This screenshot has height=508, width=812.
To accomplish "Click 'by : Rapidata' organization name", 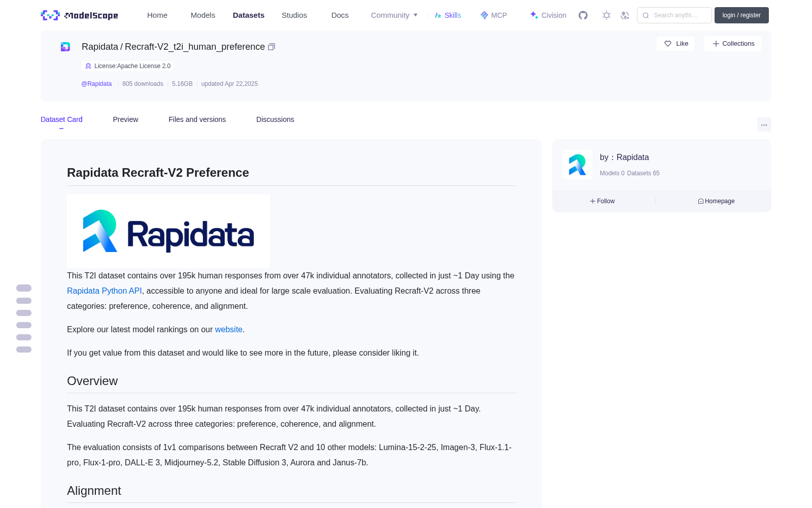I will pos(624,157).
